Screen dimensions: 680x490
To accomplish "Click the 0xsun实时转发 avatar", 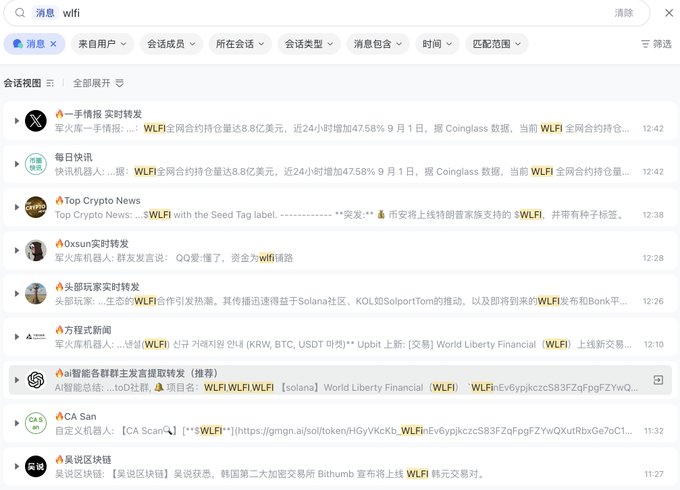I will pos(36,250).
